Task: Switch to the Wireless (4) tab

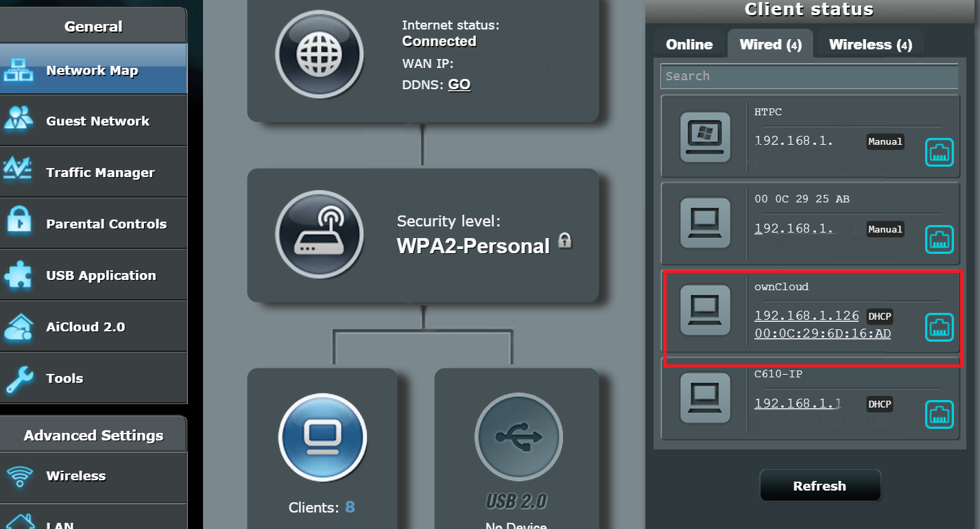Action: click(x=870, y=45)
